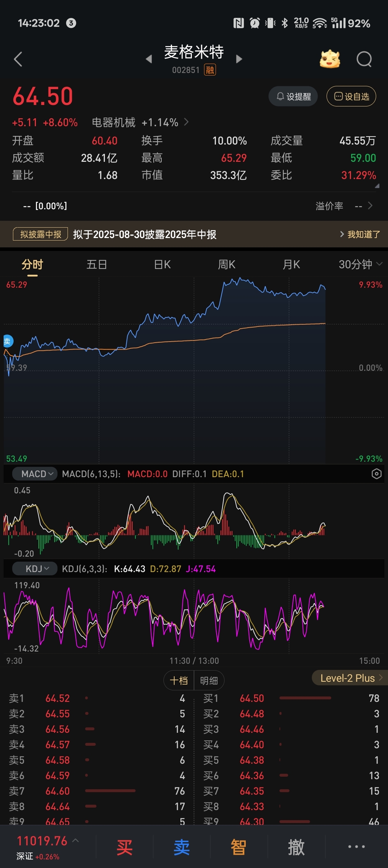388x868 pixels.
Task: Tap the 换手 value 10.00%
Action: coord(230,141)
